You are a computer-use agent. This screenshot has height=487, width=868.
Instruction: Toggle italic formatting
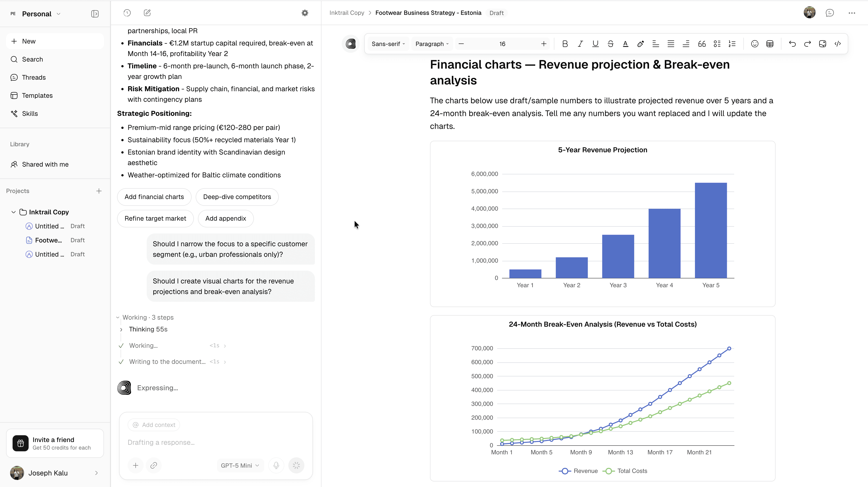click(580, 43)
